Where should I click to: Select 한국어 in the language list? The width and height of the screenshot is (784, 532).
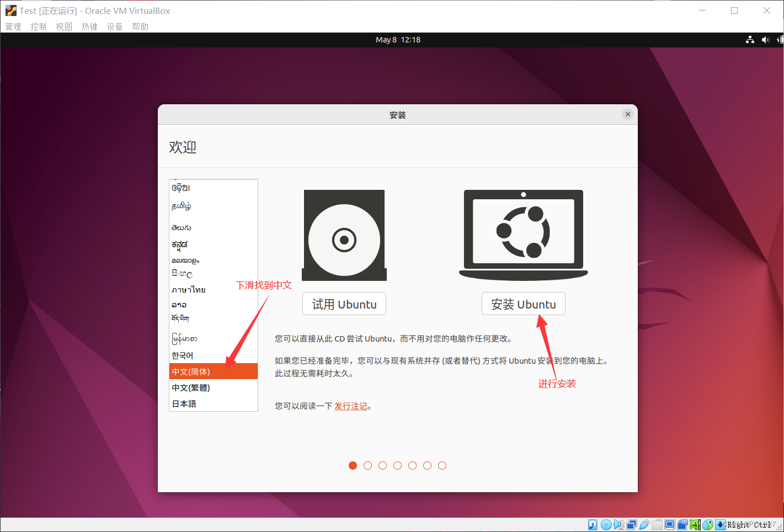coord(214,355)
